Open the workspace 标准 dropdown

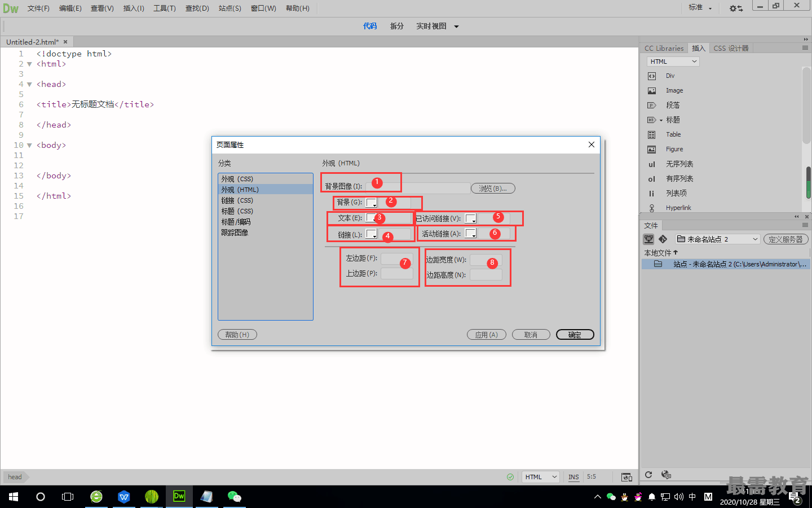coord(700,8)
